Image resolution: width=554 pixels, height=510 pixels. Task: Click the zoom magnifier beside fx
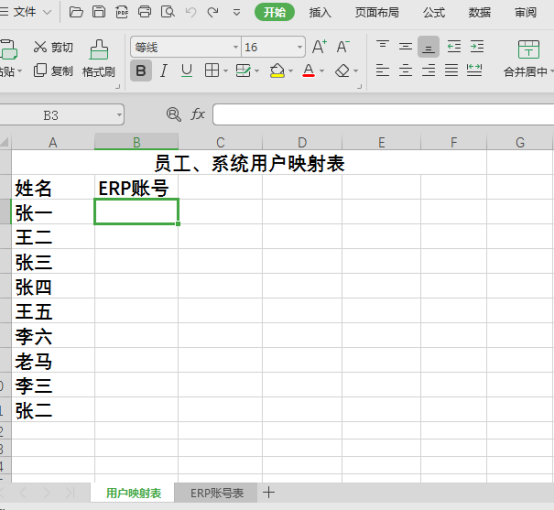click(x=173, y=114)
